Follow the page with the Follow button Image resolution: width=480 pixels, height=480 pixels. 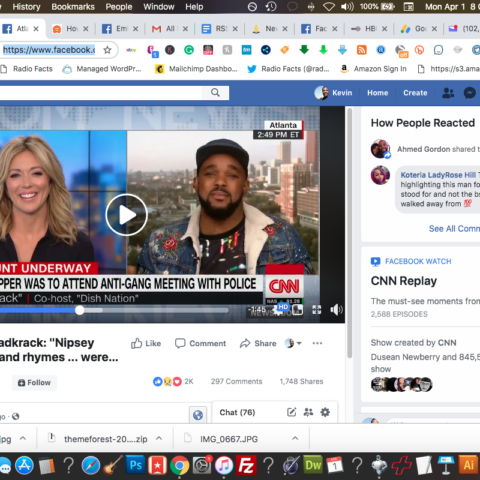34,383
